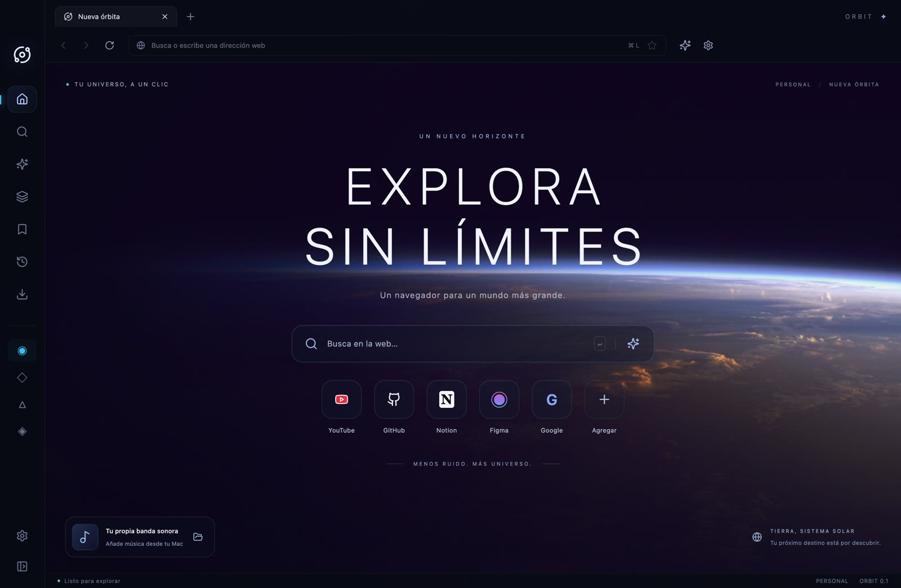Focus the address bar field
Viewport: 901px width, 588px height.
[x=397, y=46]
